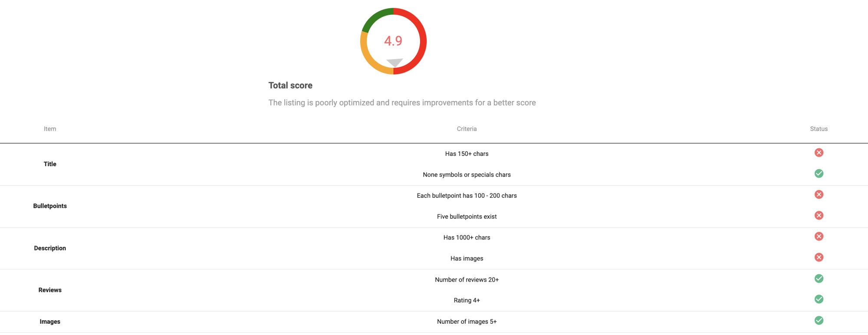The width and height of the screenshot is (868, 335).
Task: Click red X beside Five bulletpoints exist
Action: tap(819, 216)
